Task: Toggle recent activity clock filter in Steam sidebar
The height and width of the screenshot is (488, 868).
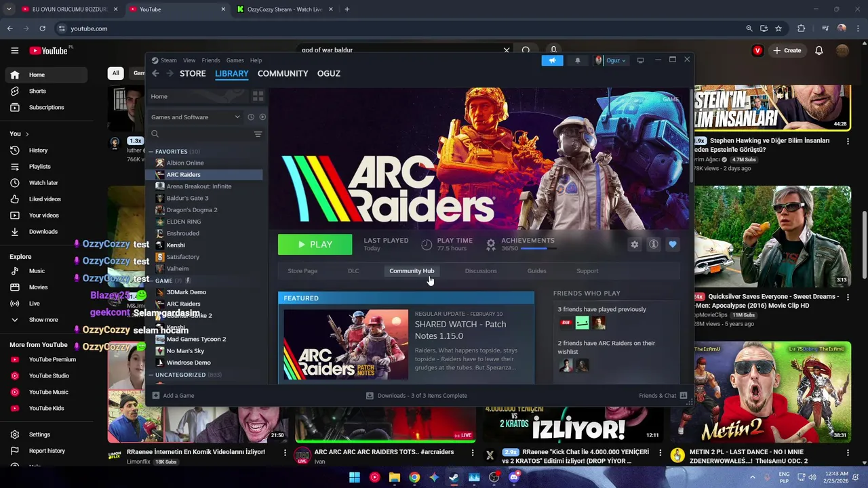Action: point(251,117)
